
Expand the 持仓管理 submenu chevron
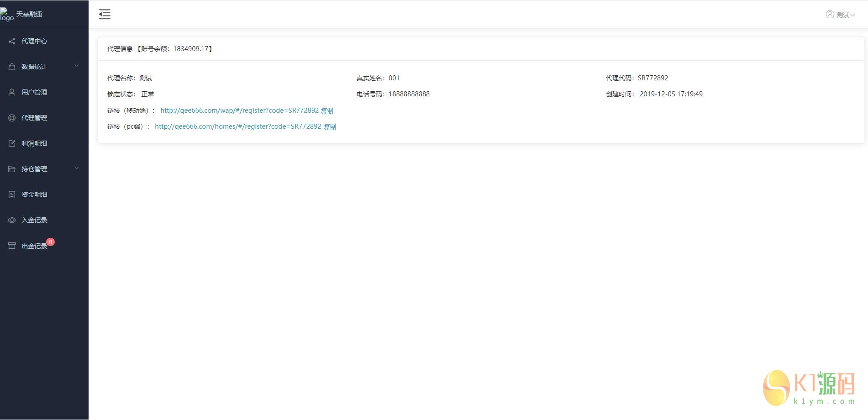[x=77, y=168]
